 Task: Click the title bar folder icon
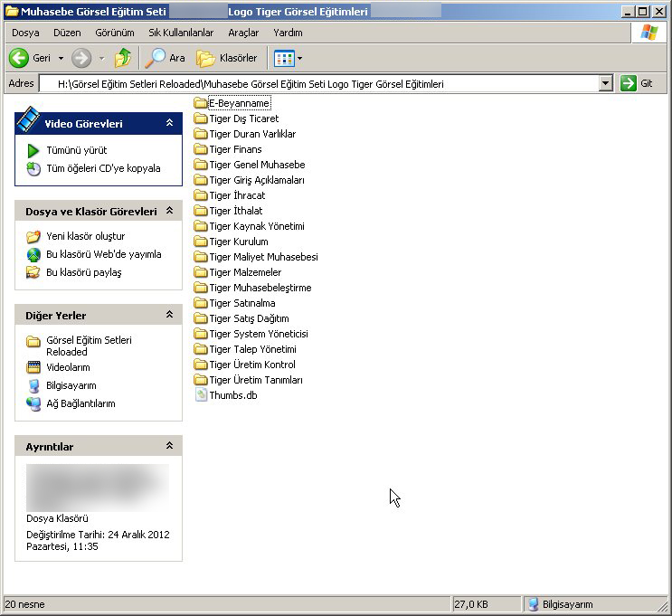(12, 11)
